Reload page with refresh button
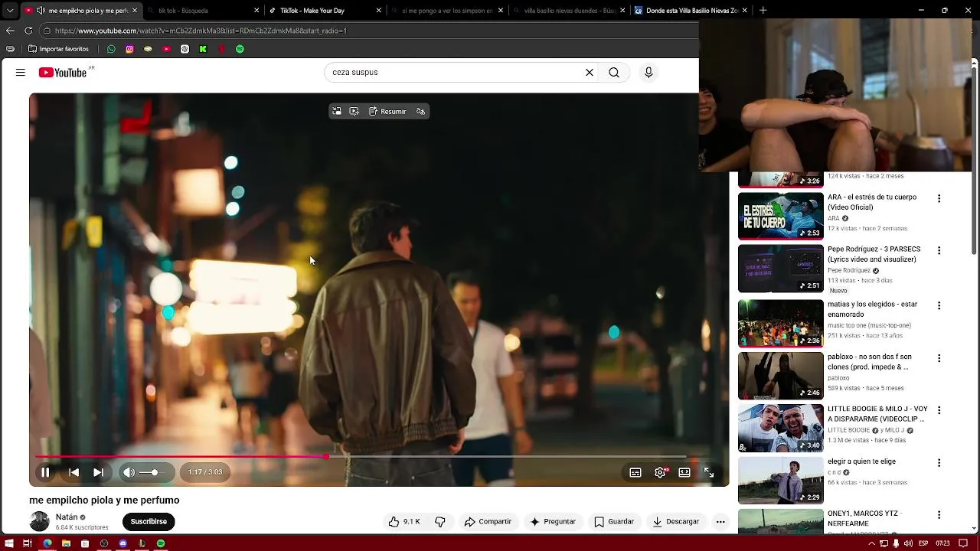980x551 pixels. click(28, 31)
